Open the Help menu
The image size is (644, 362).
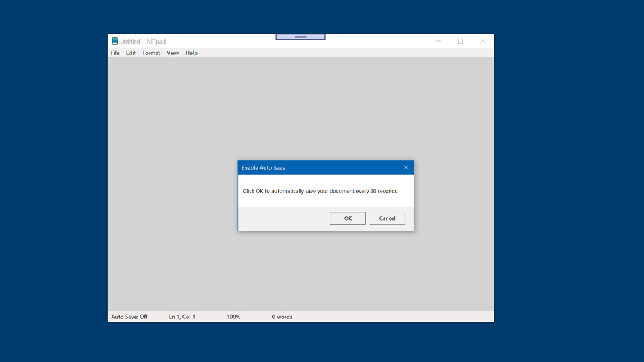point(192,53)
